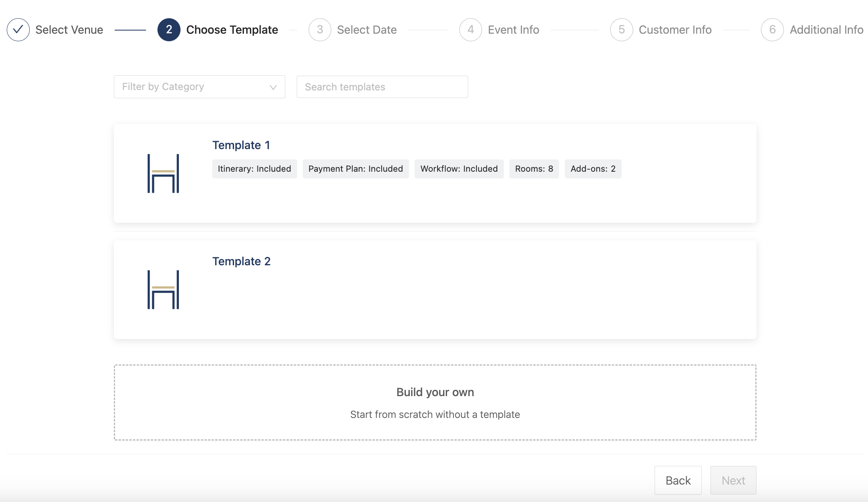Select the Template 1 title
868x502 pixels.
[x=241, y=145]
